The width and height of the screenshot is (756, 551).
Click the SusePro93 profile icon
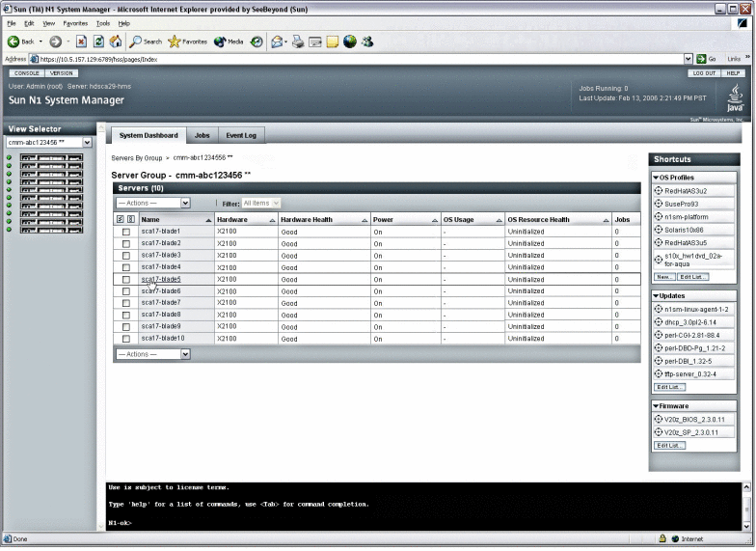point(658,204)
